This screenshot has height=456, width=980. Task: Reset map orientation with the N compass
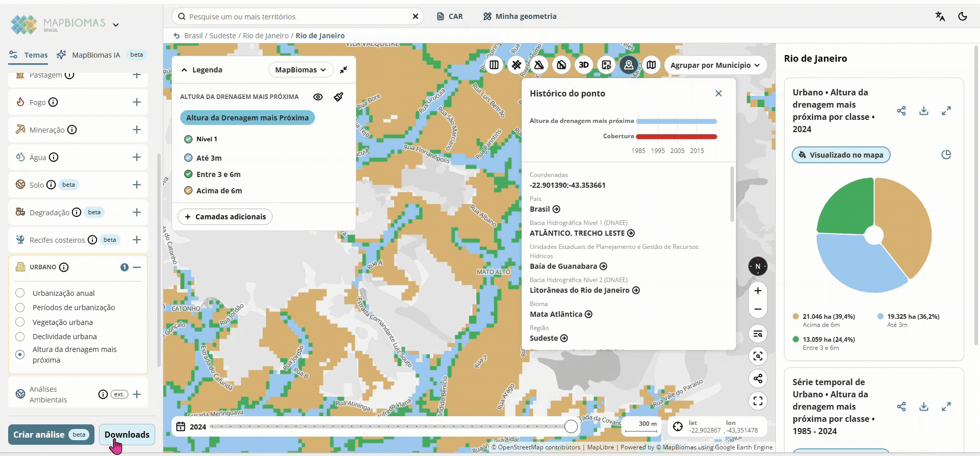coord(758,266)
